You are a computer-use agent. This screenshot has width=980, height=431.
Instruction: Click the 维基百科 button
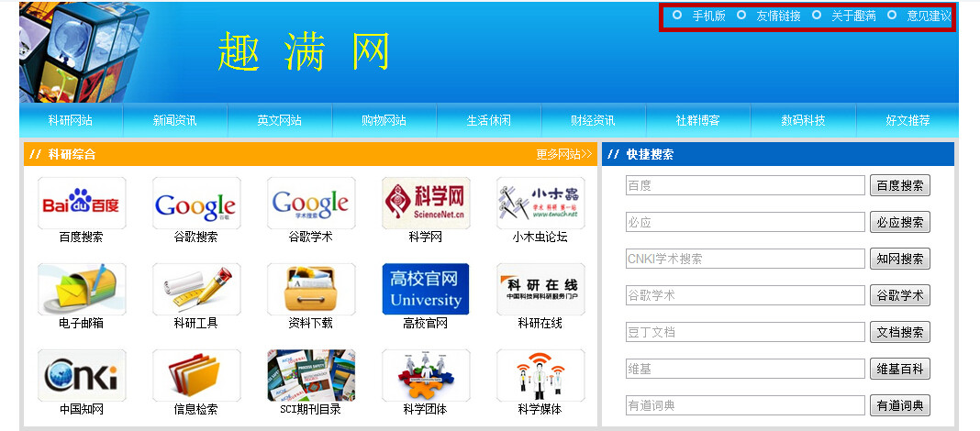pyautogui.click(x=900, y=370)
